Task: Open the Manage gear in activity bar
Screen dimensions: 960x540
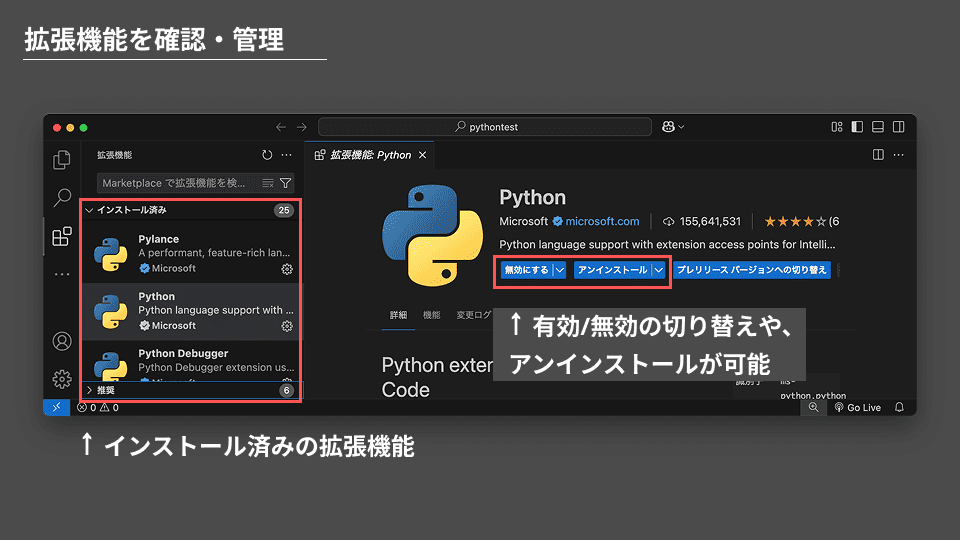Action: click(x=62, y=379)
